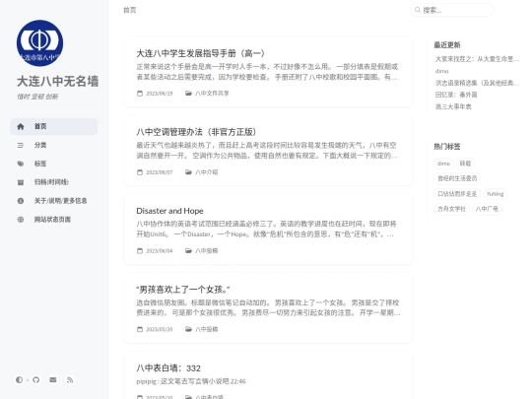Click excerpt starting 最近天气也越来越炎热了
This screenshot has height=399, width=532.
coord(267,151)
